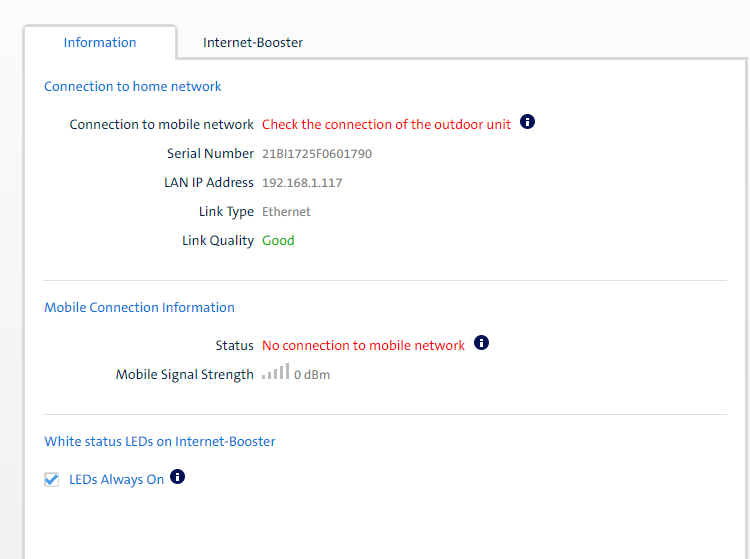Click info icon beside LEDs Always On
Screen dimensions: 750x559
tap(178, 477)
